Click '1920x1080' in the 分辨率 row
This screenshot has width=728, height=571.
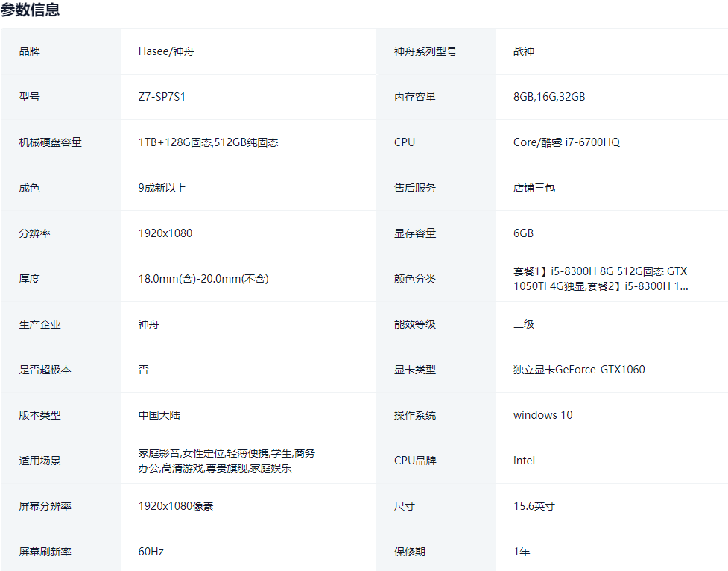(x=165, y=233)
